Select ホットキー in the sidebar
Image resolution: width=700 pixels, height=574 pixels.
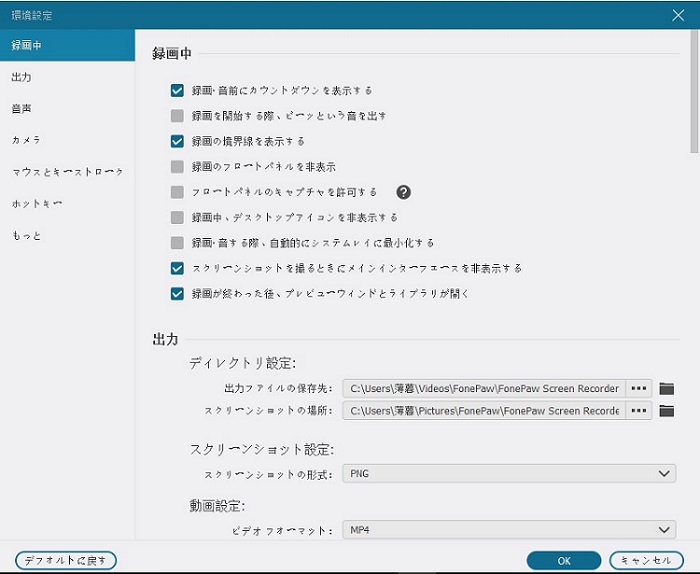67,204
